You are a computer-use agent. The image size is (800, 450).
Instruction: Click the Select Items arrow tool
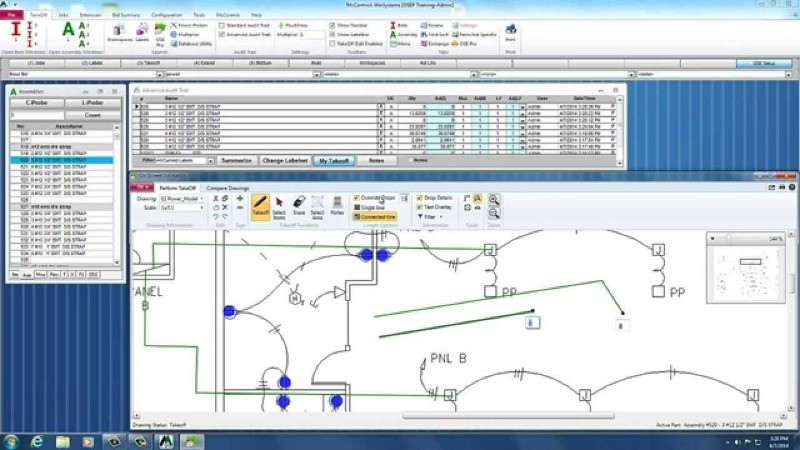click(279, 206)
